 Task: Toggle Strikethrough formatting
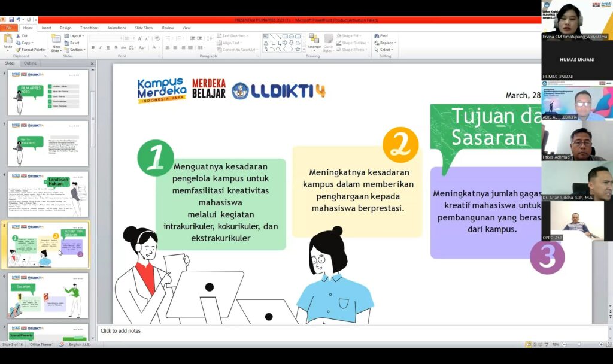pos(123,48)
